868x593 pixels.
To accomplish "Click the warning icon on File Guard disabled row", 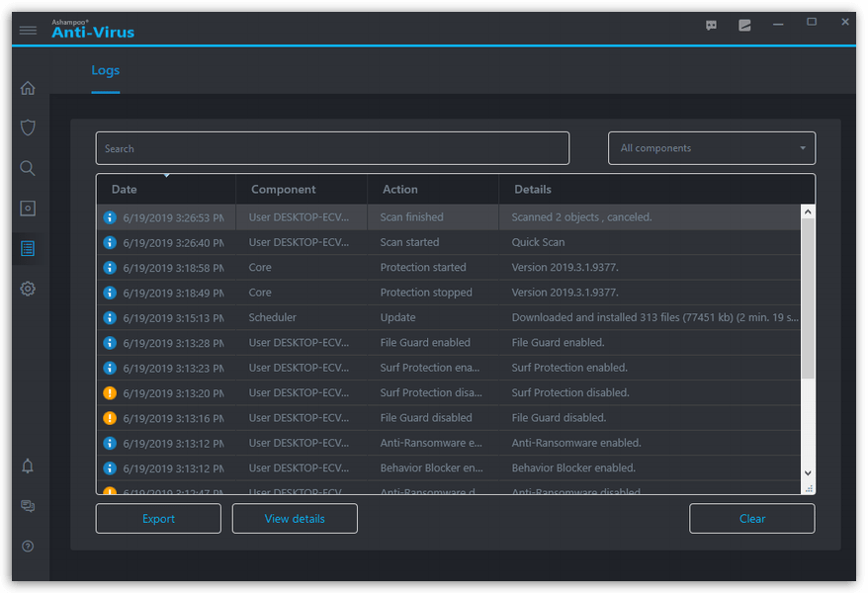I will 109,417.
